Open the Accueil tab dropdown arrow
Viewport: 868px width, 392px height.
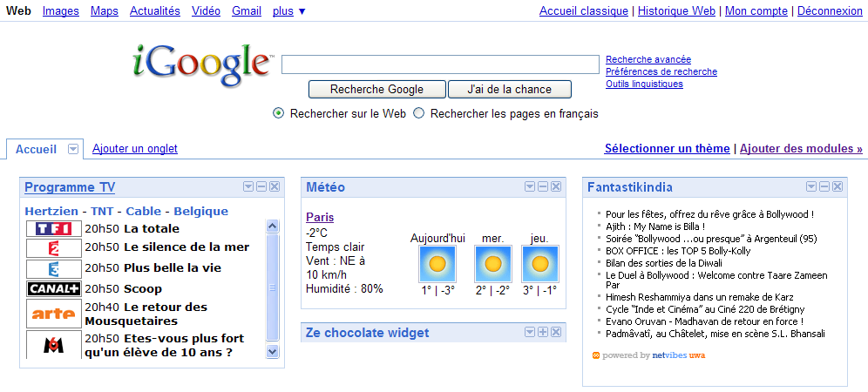pos(73,149)
